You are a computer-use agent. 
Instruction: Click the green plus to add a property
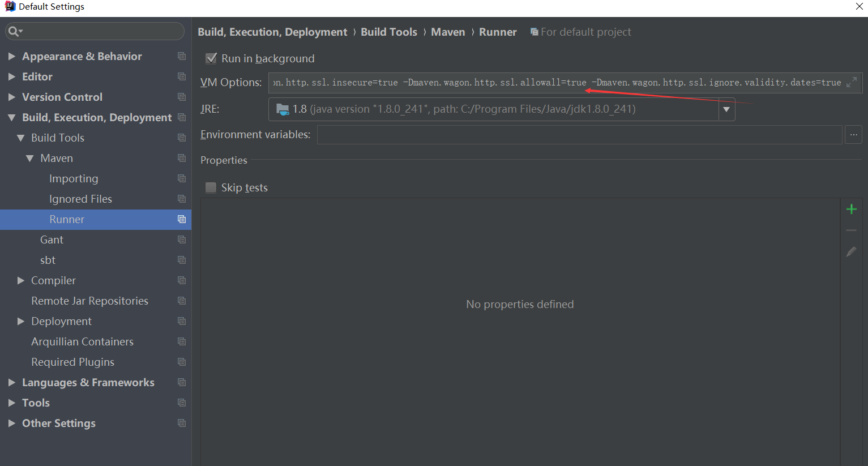851,209
